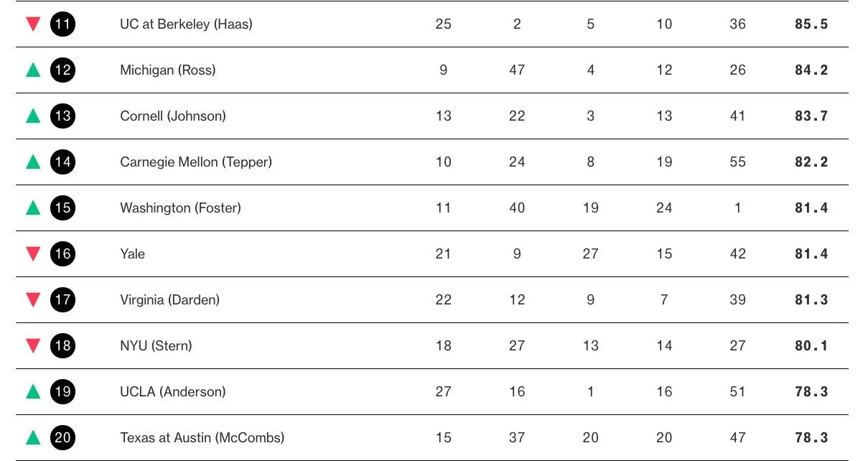The height and width of the screenshot is (461, 868).
Task: Click the 85.5 overall score for Berkeley
Action: (811, 24)
